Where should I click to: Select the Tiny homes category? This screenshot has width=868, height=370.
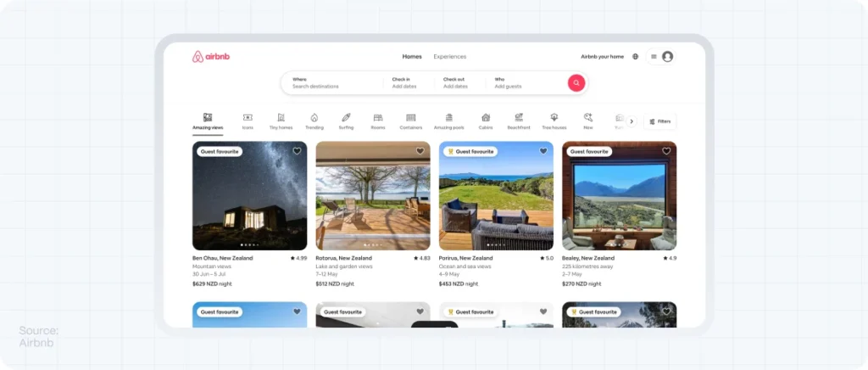click(x=281, y=122)
